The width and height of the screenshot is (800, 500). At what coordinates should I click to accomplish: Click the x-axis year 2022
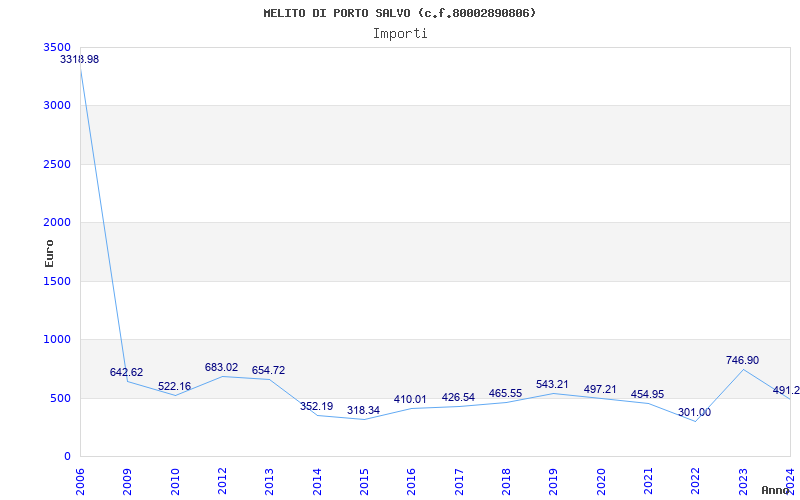pyautogui.click(x=695, y=482)
